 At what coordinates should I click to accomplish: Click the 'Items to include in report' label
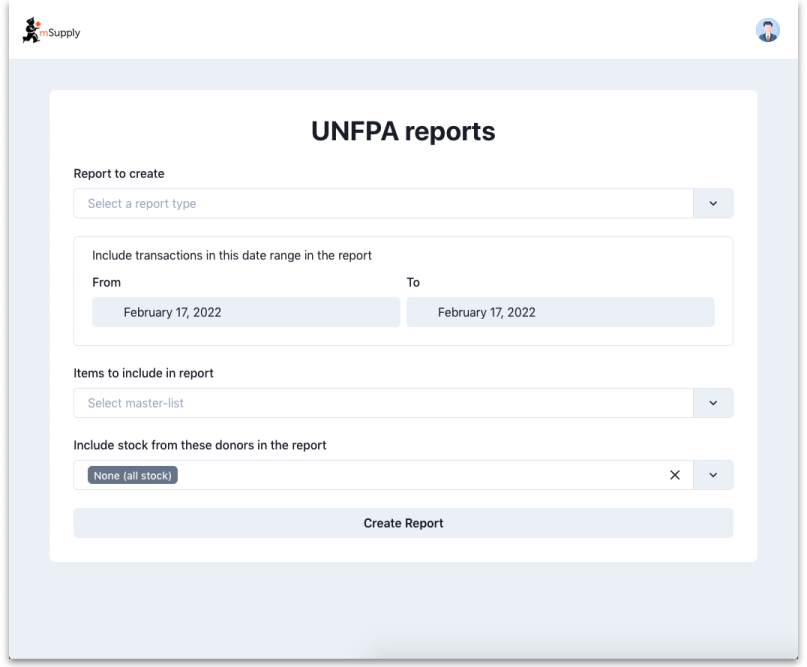[143, 373]
